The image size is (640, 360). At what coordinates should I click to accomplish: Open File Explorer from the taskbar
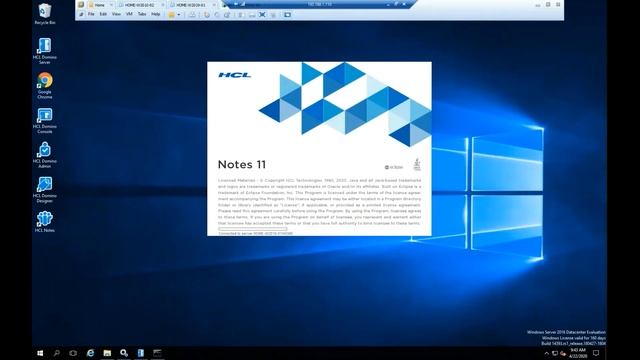click(107, 353)
